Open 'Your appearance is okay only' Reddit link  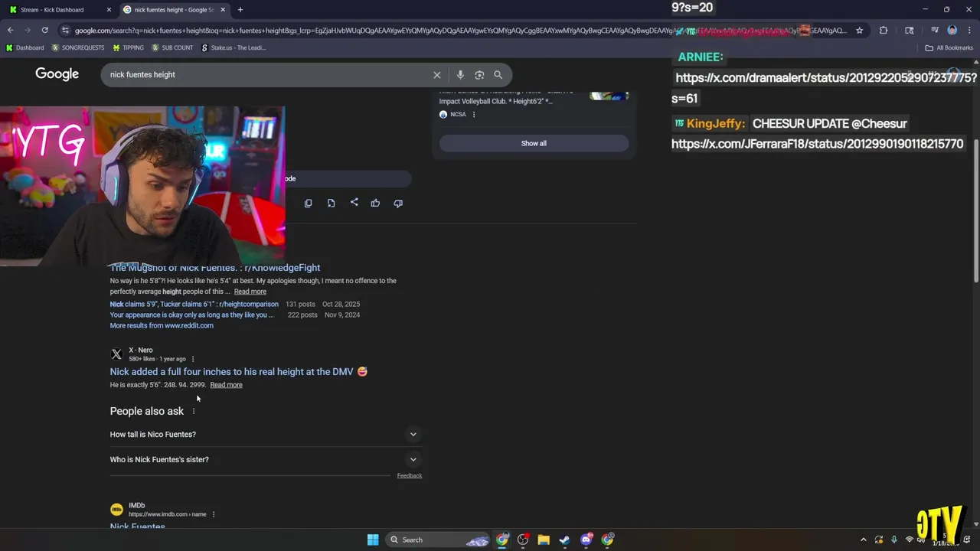point(191,315)
